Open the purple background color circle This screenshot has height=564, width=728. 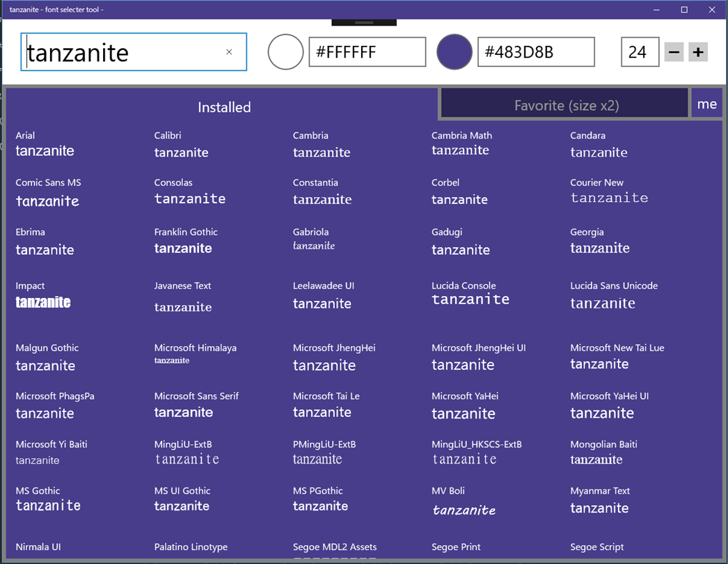tap(454, 52)
